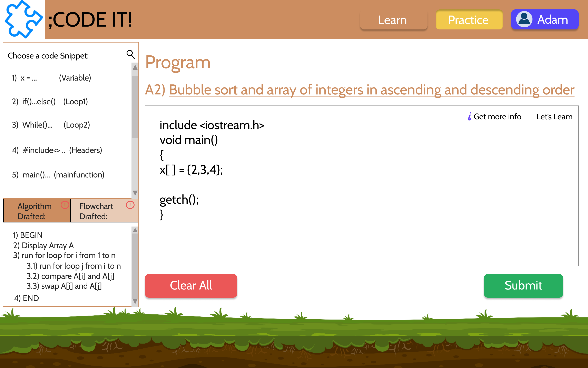Viewport: 588px width, 368px height.
Task: Click algorithm step '2) Display Array A'
Action: point(43,246)
